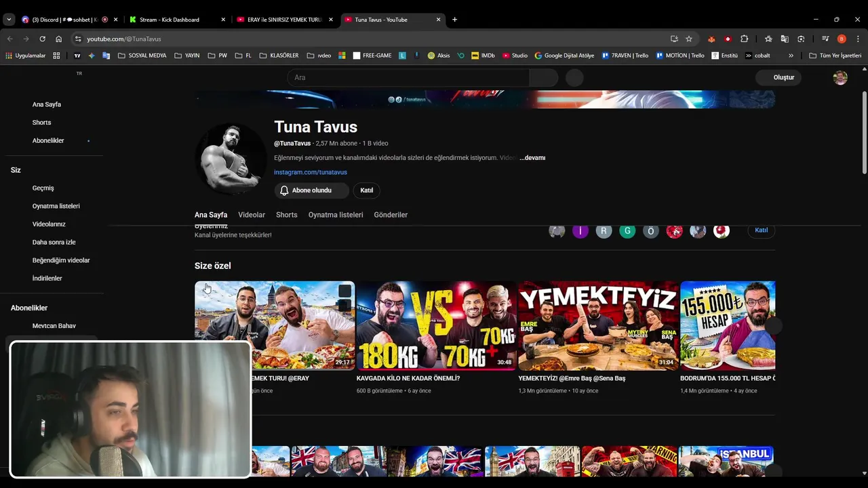Open the MetaMask fox extension

tap(711, 39)
